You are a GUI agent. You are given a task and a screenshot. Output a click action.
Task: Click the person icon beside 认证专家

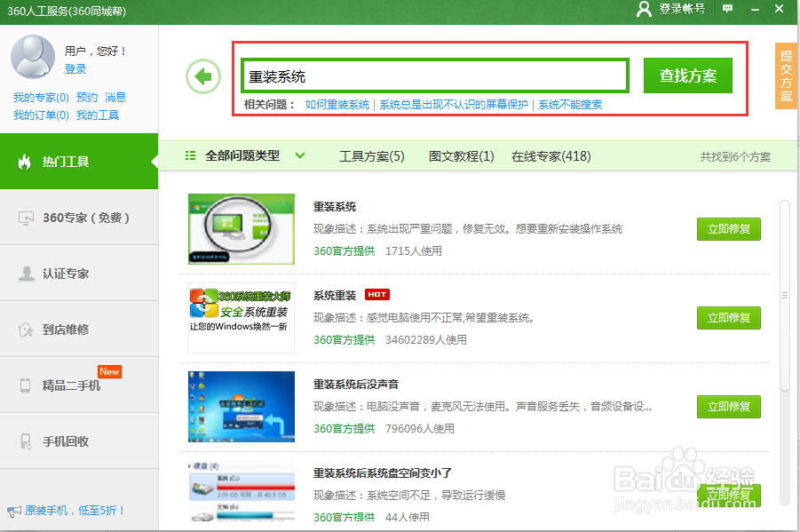26,274
